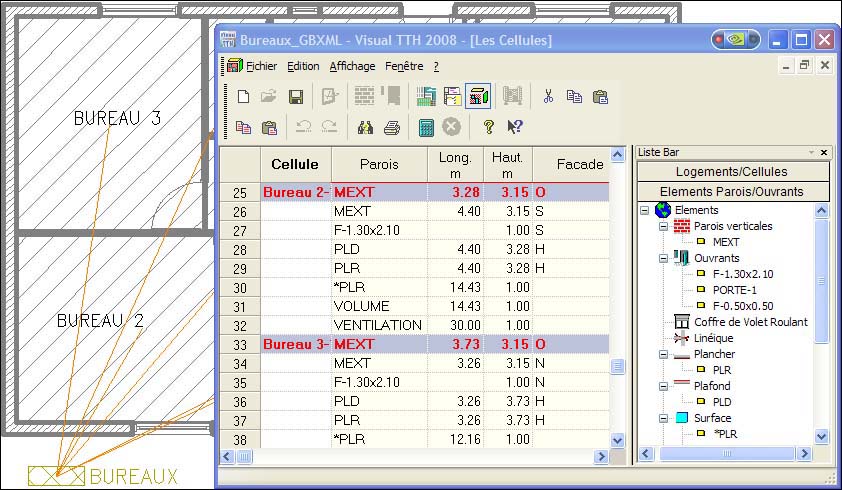Open the Affichage menu
This screenshot has height=490, width=842.
pos(352,66)
